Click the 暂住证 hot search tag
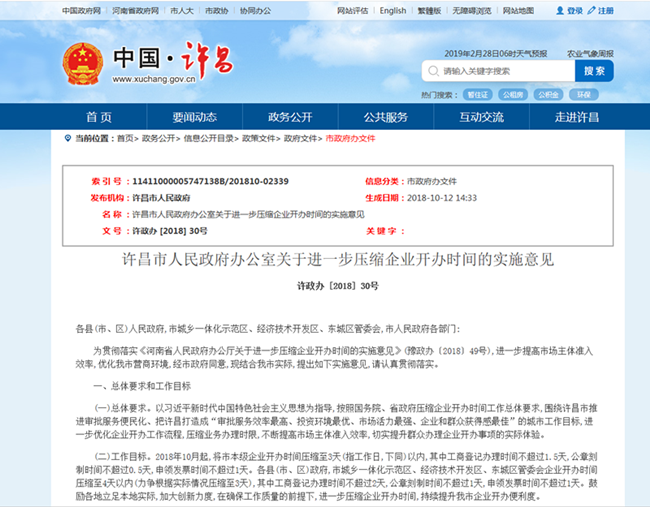The width and height of the screenshot is (650, 507). coord(476,95)
